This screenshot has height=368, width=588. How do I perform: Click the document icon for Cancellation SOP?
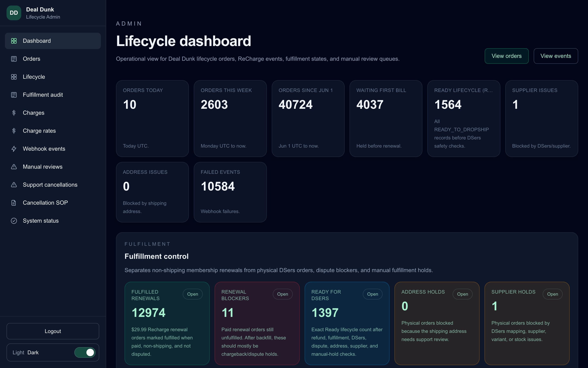(x=14, y=203)
